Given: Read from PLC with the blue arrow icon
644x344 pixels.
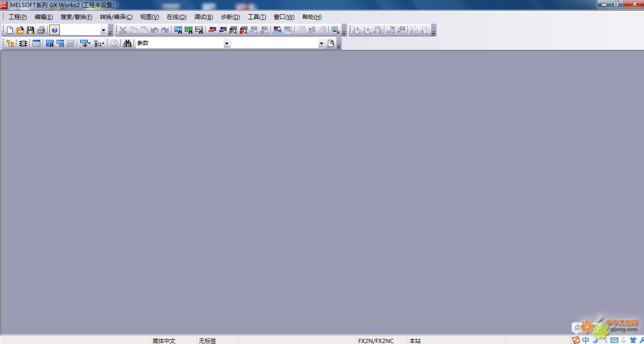Looking at the screenshot, I should (223, 30).
